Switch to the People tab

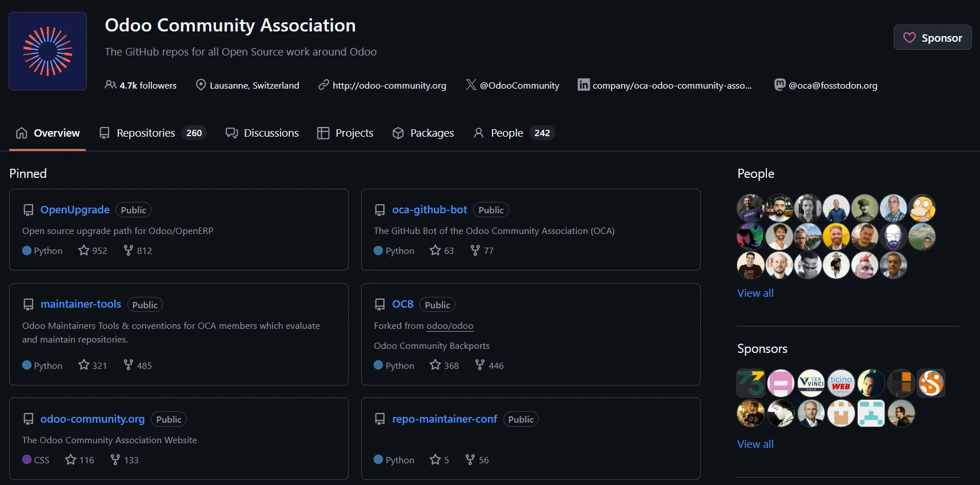coord(514,133)
